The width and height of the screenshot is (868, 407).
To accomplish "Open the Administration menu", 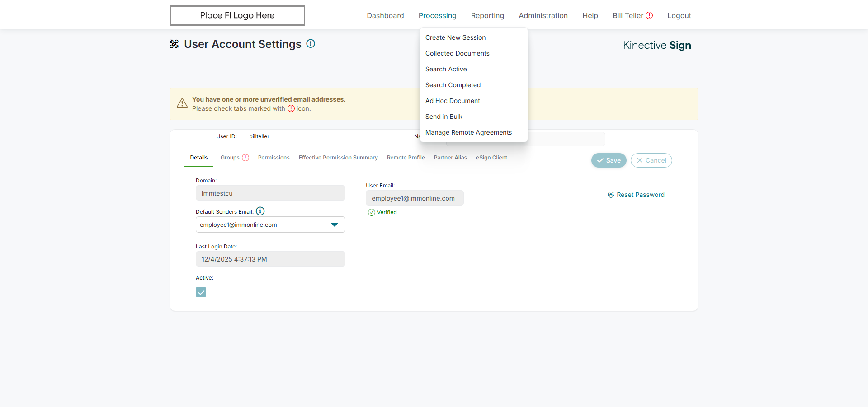I will tap(543, 15).
